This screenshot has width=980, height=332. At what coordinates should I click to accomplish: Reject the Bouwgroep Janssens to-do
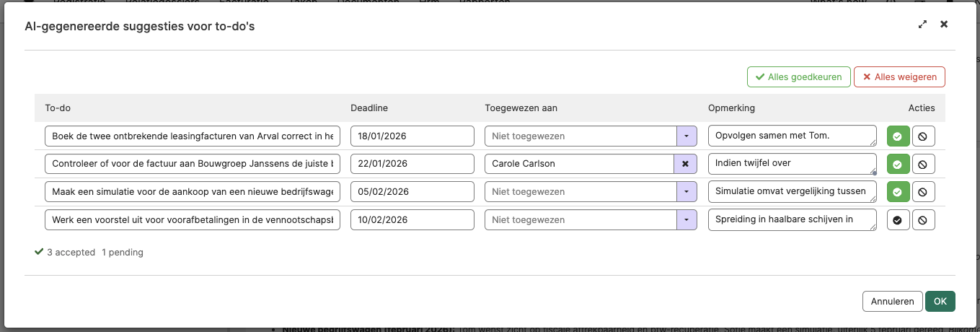(x=923, y=165)
